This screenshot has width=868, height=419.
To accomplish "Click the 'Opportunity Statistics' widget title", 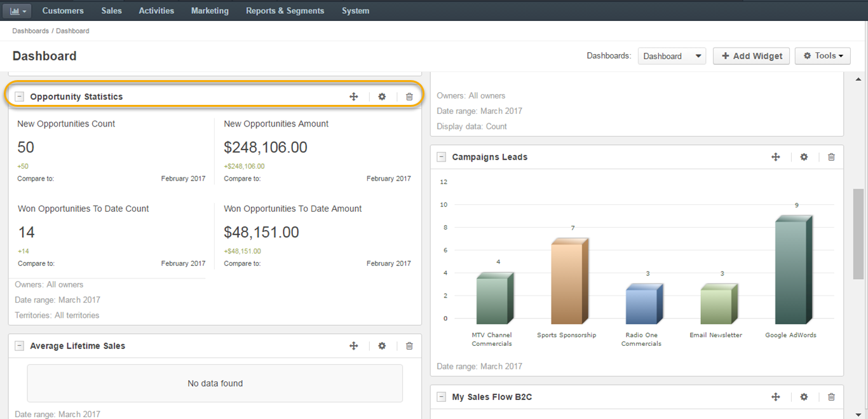I will [76, 97].
